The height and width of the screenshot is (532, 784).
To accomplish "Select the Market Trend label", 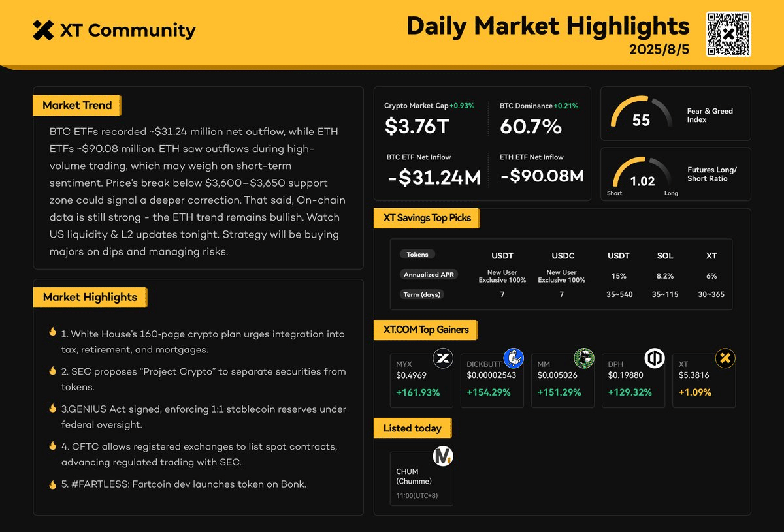I will pyautogui.click(x=77, y=105).
